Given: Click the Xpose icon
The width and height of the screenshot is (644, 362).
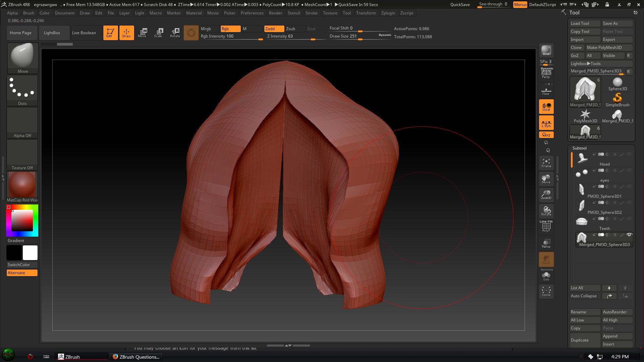Looking at the screenshot, I should (546, 291).
